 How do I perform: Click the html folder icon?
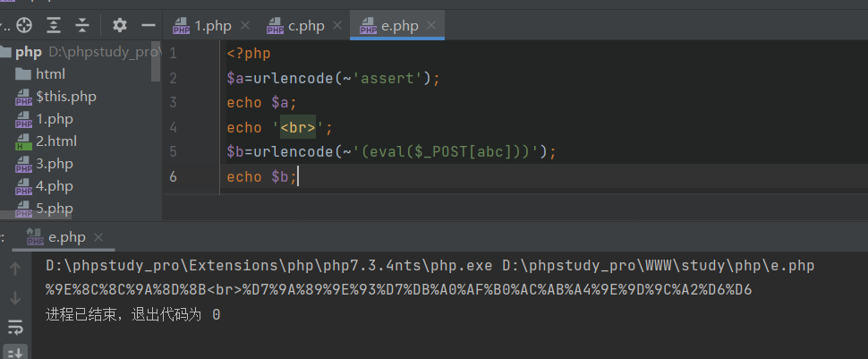pos(23,73)
